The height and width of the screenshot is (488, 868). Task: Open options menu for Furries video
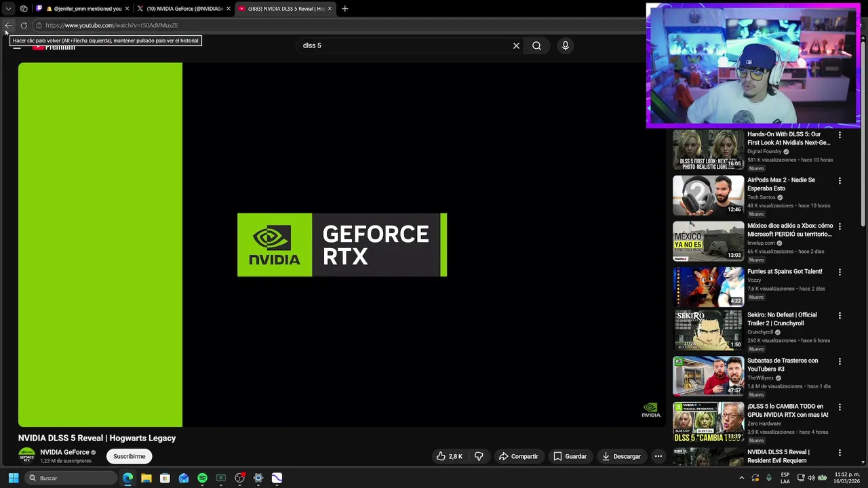tap(840, 272)
